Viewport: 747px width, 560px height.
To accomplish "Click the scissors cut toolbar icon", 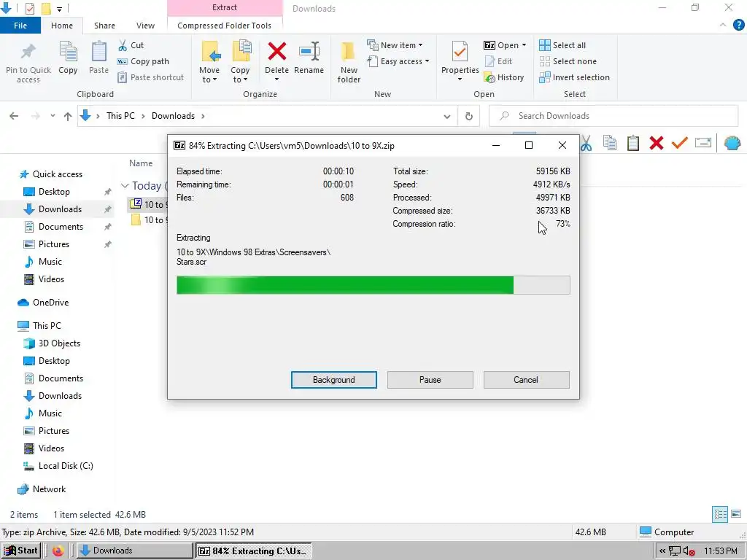I will [587, 143].
